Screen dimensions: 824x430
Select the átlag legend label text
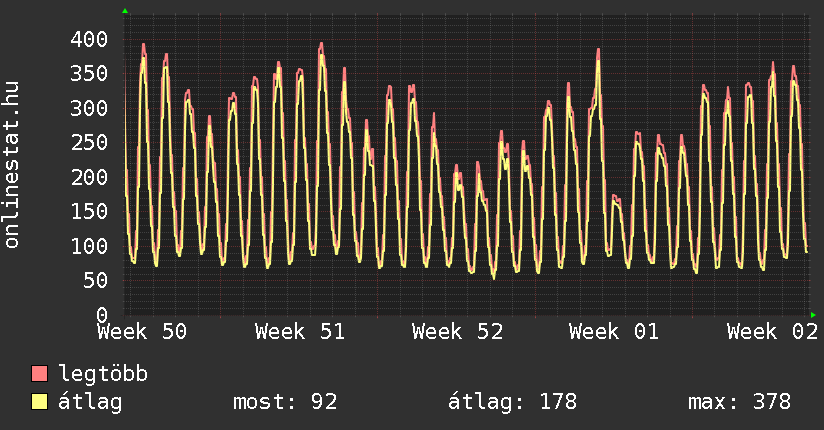coord(91,402)
